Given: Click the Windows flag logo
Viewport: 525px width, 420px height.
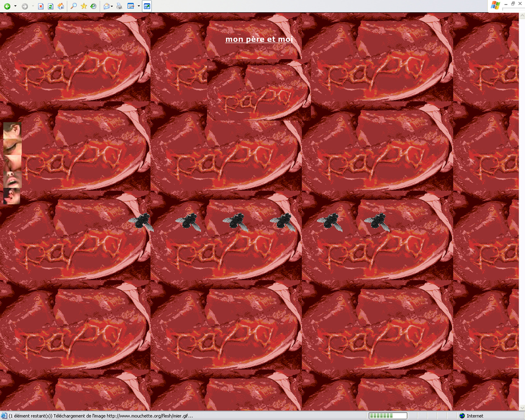Looking at the screenshot, I should pos(495,5).
